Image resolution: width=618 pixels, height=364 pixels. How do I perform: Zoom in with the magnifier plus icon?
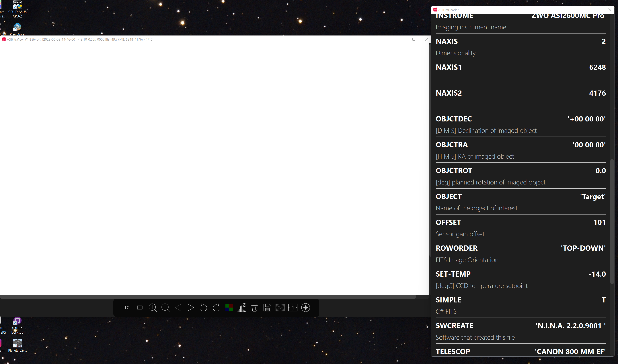pyautogui.click(x=153, y=308)
